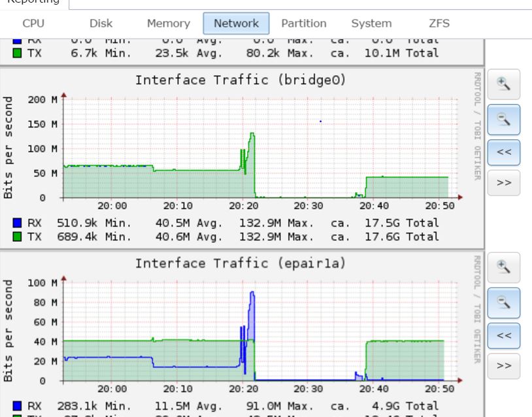The width and height of the screenshot is (532, 417).
Task: Click the bridge0 TX total value 17.6G
Action: (x=382, y=237)
